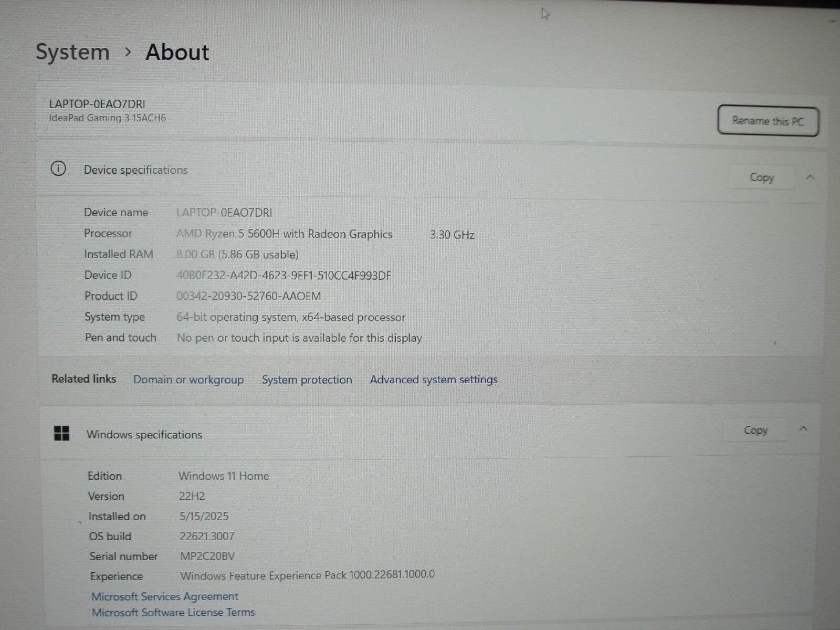Collapse the Device specifications section
The width and height of the screenshot is (840, 630).
810,177
